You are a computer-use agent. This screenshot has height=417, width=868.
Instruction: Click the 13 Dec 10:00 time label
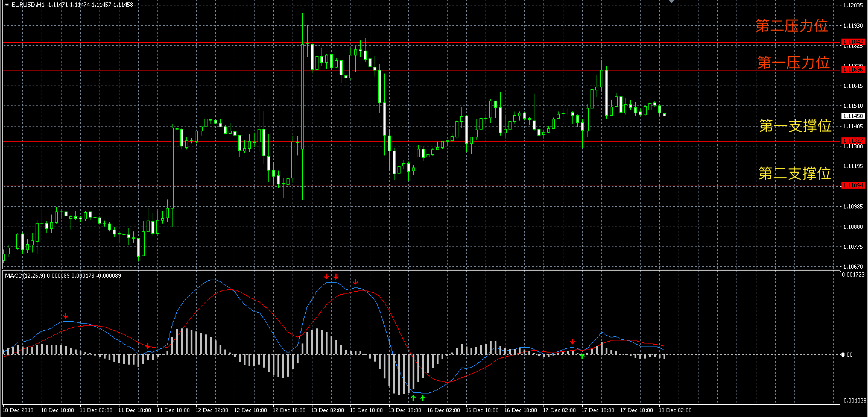tap(366, 410)
